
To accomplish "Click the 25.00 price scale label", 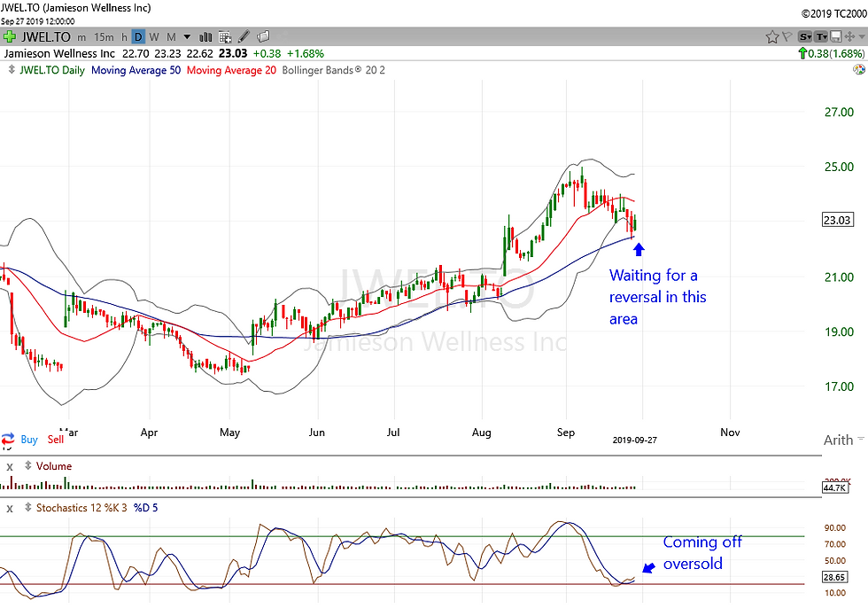I will (x=840, y=167).
